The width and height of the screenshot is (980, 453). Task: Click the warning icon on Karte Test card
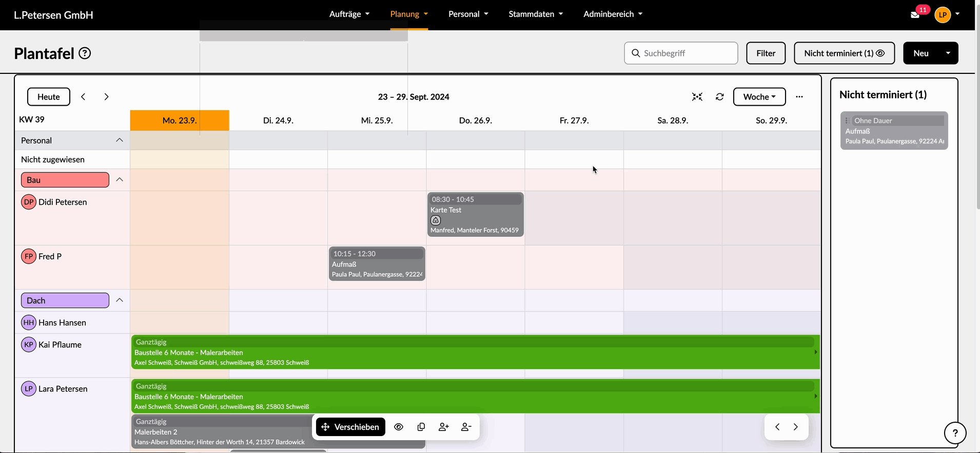coord(436,220)
